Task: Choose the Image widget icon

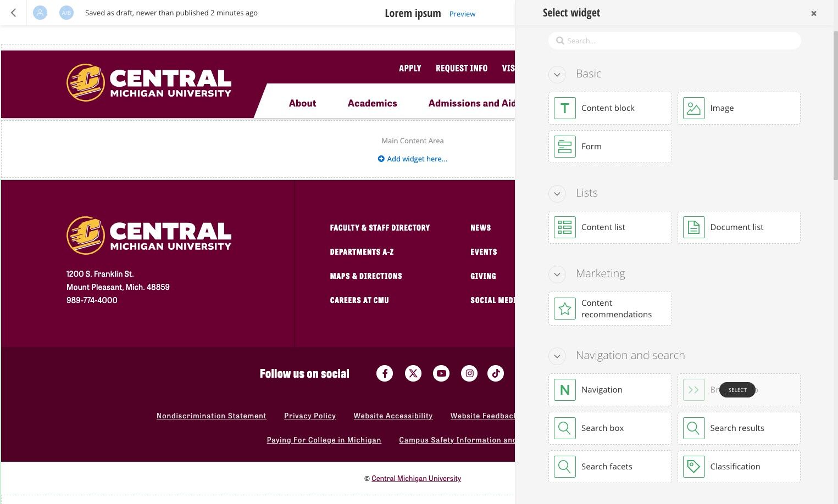Action: click(694, 108)
